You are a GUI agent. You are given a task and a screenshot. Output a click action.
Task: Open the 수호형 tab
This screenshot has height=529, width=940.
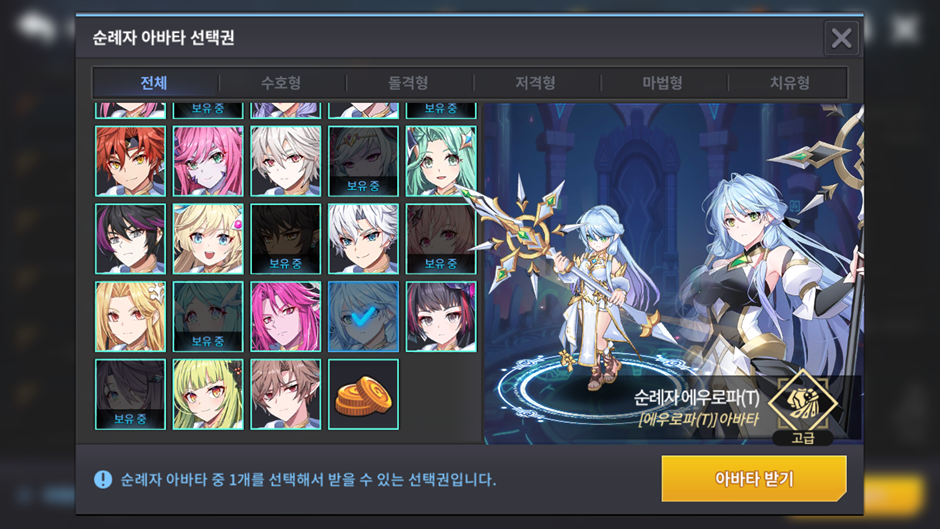(x=281, y=83)
